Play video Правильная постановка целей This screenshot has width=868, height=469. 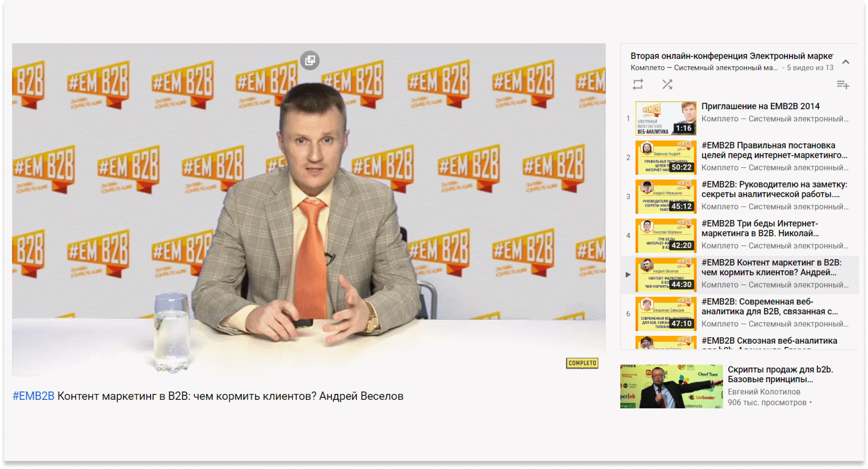[x=774, y=150]
